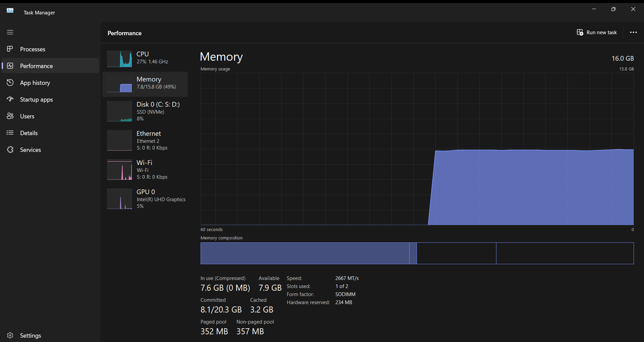The height and width of the screenshot is (342, 644).
Task: Click Hardware reserved 234 MB value
Action: [x=343, y=302]
